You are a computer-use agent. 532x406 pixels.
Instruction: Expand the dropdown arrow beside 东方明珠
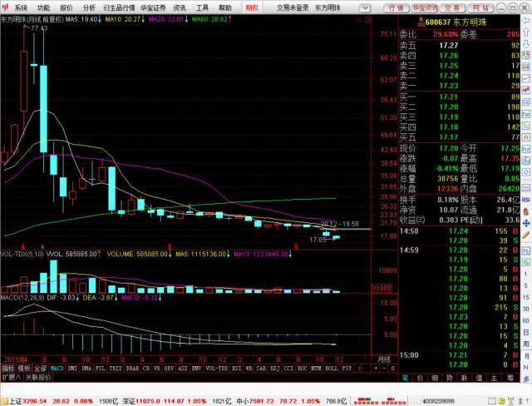click(x=365, y=7)
